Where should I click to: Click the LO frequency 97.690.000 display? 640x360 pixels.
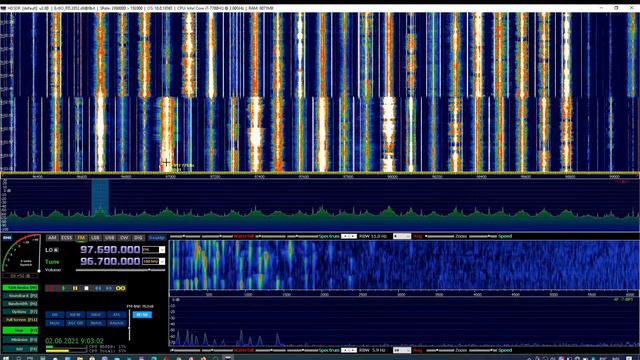110,249
